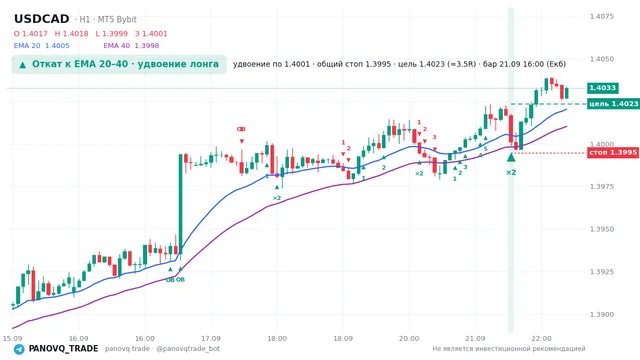Click the @panovqtrade_bot handle

click(x=188, y=349)
